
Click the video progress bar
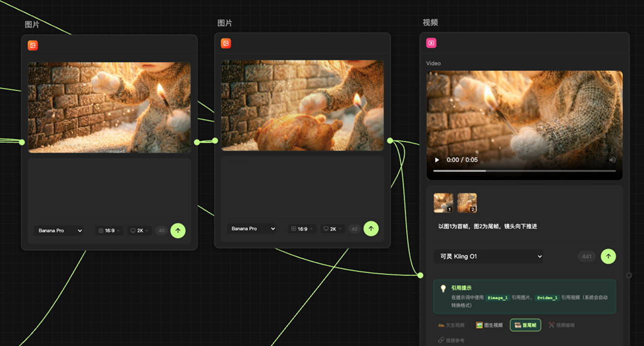524,171
